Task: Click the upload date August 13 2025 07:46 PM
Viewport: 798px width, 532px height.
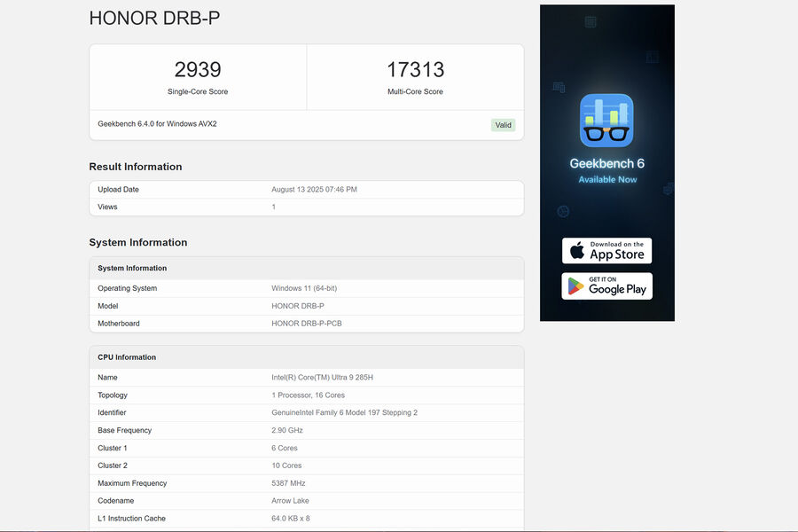Action: [314, 190]
